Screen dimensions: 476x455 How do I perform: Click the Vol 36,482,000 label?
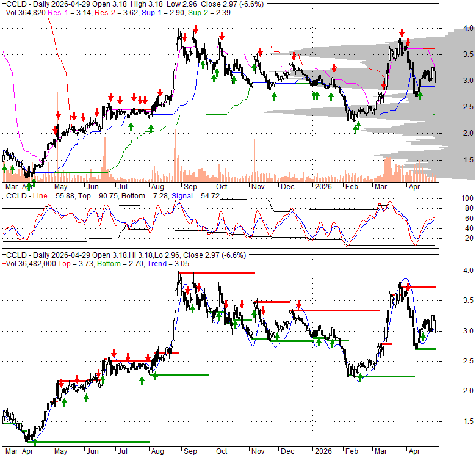[31, 264]
